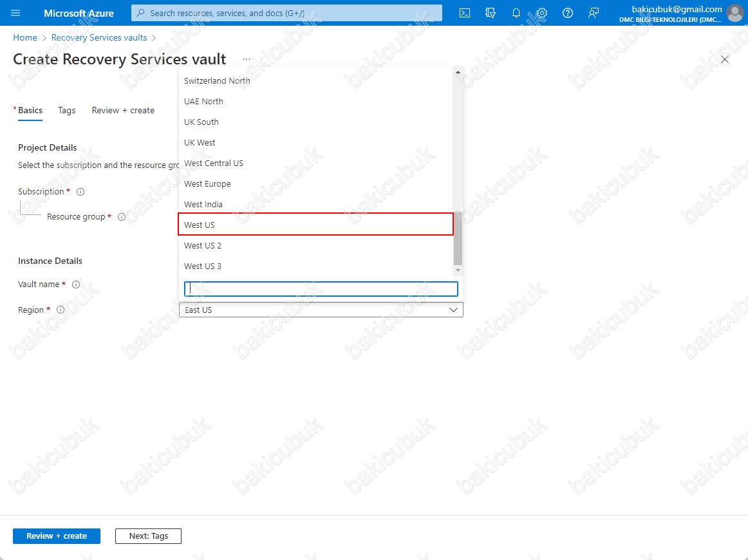
Task: Select West US 3 region
Action: click(x=315, y=266)
